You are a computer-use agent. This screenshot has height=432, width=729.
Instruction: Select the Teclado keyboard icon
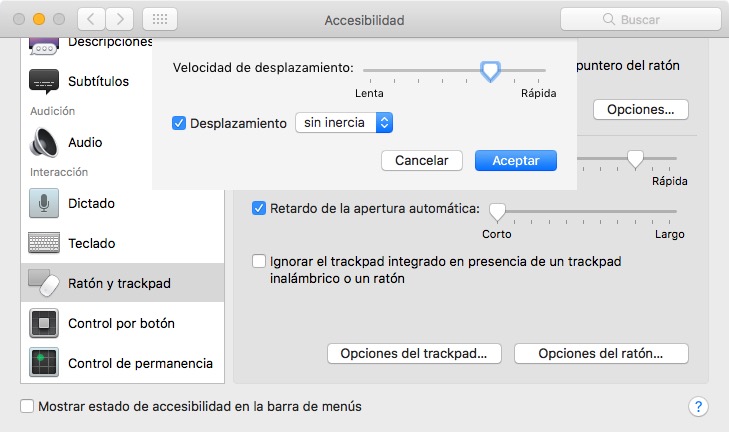(44, 243)
